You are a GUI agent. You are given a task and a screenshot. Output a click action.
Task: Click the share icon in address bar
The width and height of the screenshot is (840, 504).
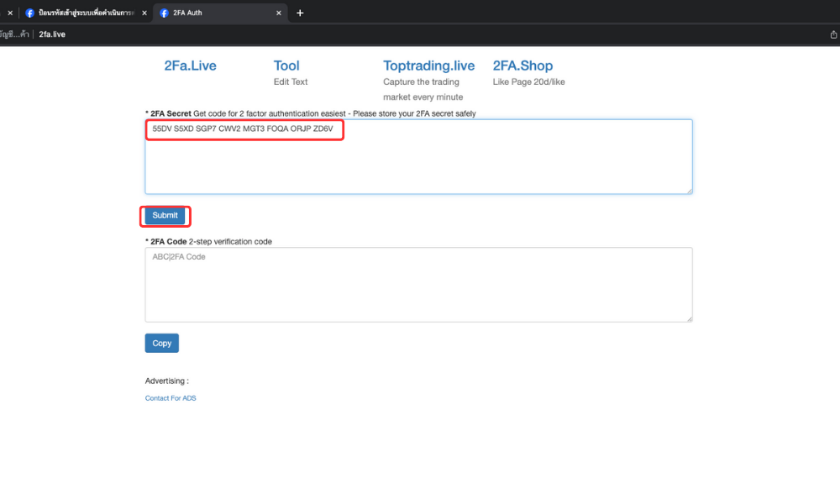coord(833,34)
